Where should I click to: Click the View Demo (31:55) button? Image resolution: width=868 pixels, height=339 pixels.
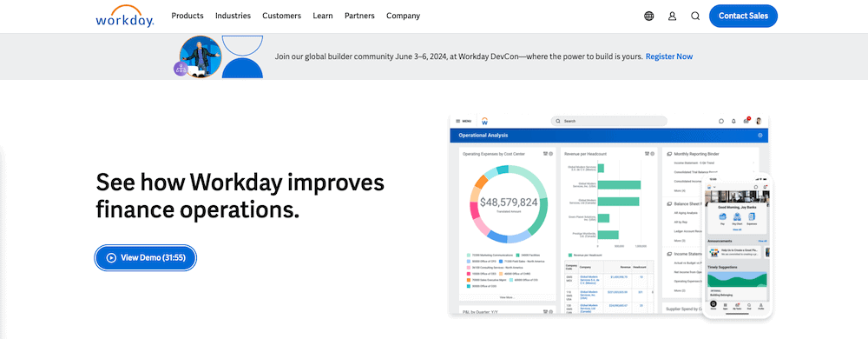146,257
